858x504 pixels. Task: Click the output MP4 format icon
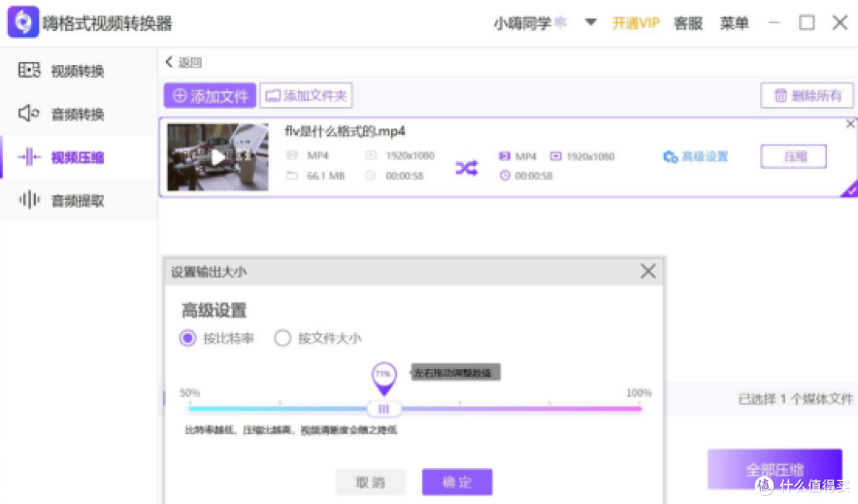tap(504, 156)
